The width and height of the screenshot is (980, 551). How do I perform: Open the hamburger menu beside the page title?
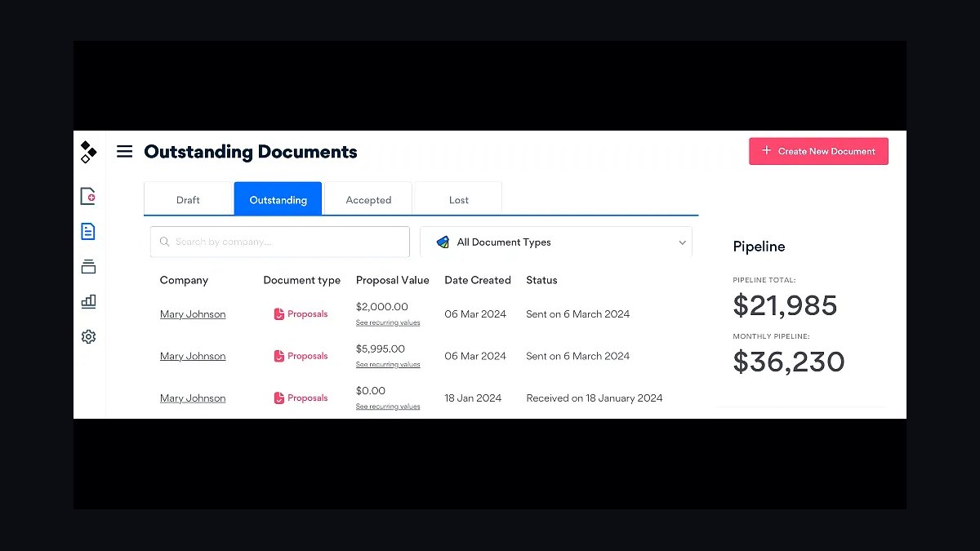(x=124, y=151)
